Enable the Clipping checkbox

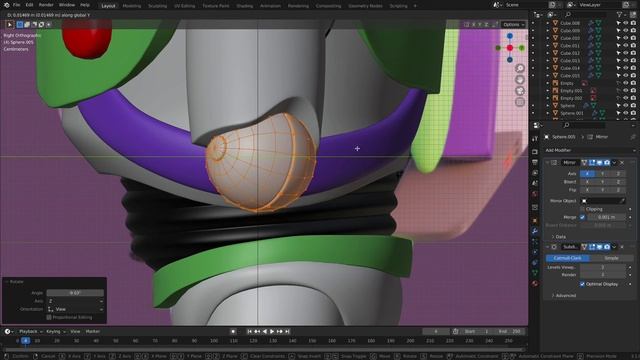(582, 209)
